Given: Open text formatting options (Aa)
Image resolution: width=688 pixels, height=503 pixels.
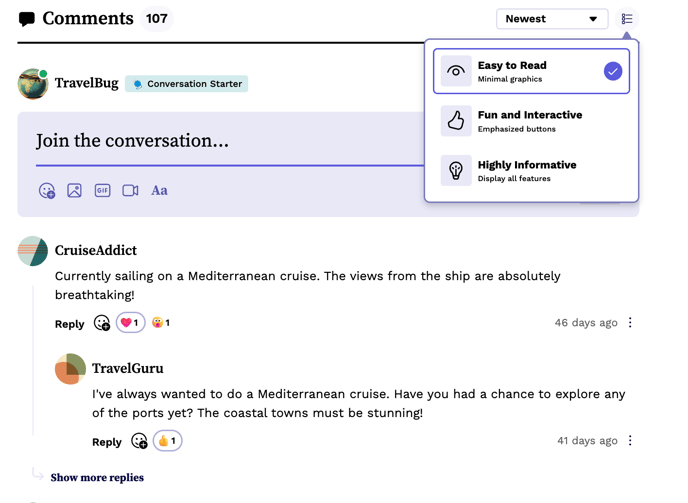Looking at the screenshot, I should point(159,190).
